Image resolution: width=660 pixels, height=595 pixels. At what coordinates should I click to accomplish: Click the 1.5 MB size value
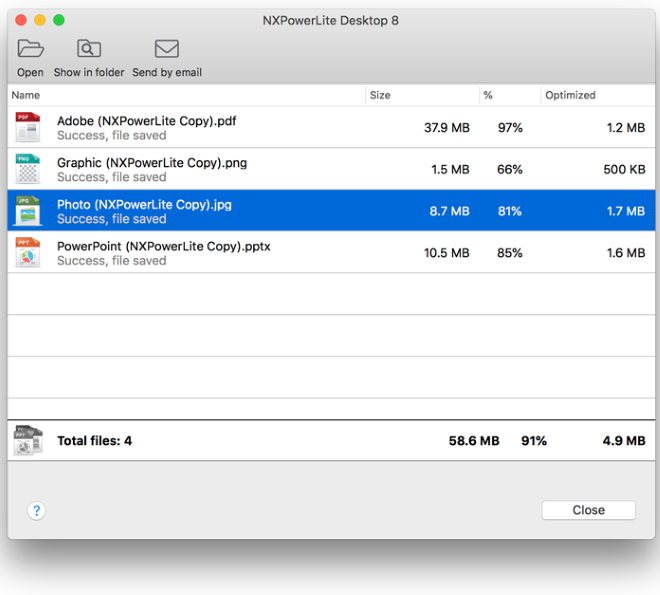coord(450,169)
